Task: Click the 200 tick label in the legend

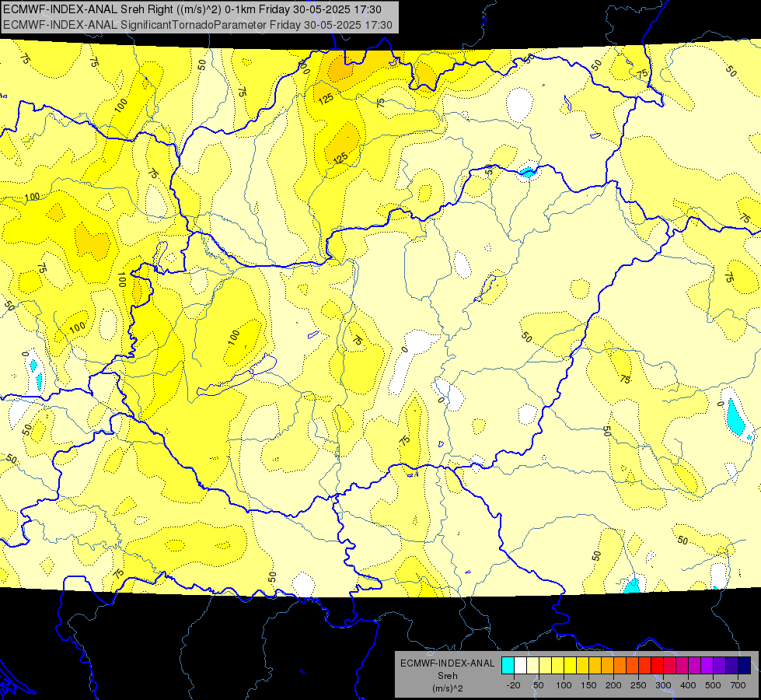Action: click(x=613, y=685)
